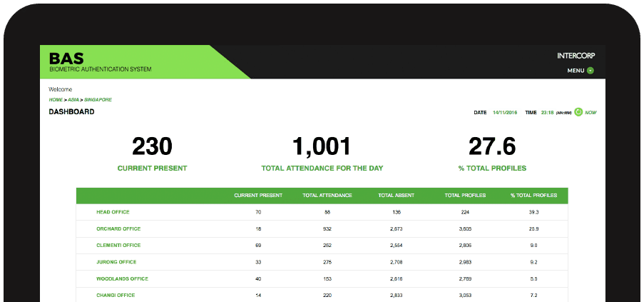Screen dimensions: 644x302
Task: Click Head Office total profiles 224
Action: coord(465,213)
